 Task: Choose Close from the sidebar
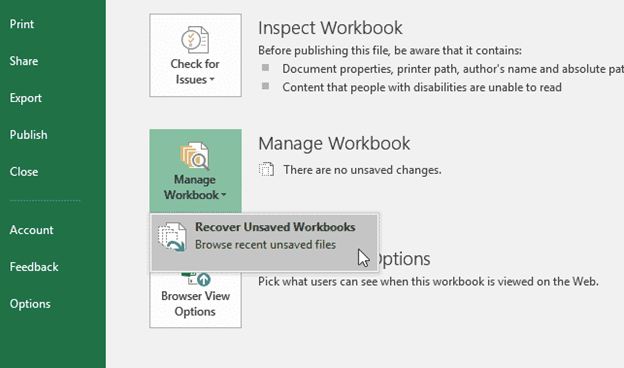click(x=24, y=172)
